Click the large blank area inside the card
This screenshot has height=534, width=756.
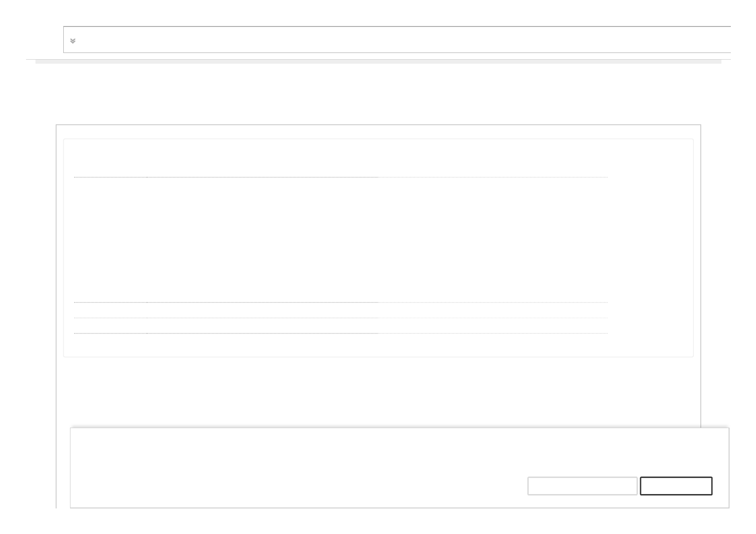tap(340, 240)
